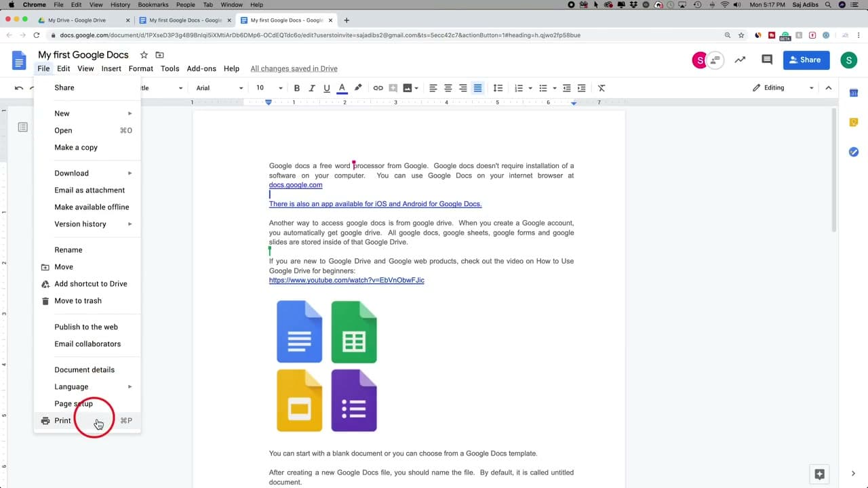Select Move to trash

(x=87, y=300)
